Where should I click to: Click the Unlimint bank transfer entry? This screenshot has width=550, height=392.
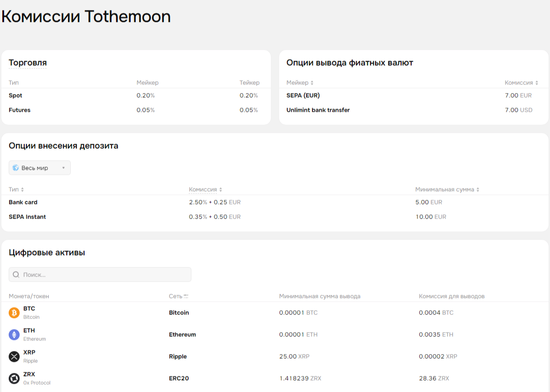[318, 110]
